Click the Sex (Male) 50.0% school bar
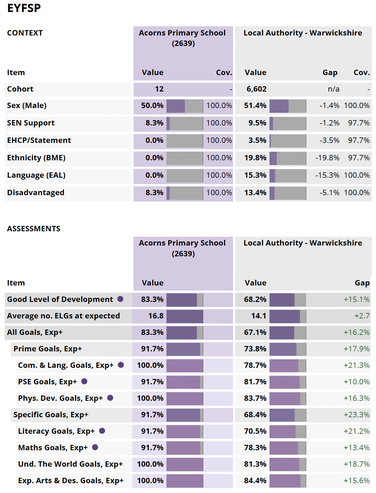This screenshot has width=376, height=493. point(185,106)
